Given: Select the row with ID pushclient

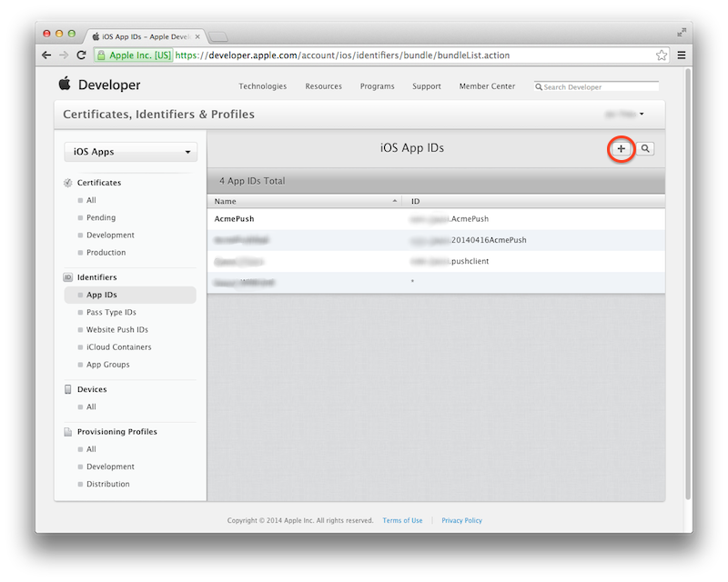Looking at the screenshot, I should point(436,261).
